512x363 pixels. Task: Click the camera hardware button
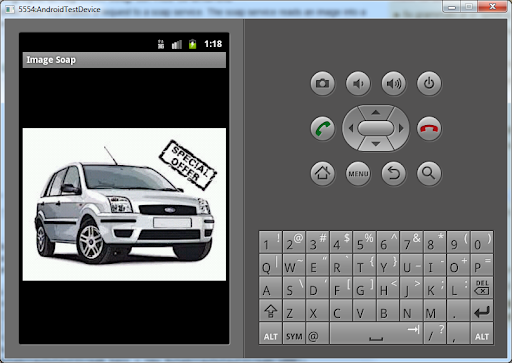(x=322, y=83)
